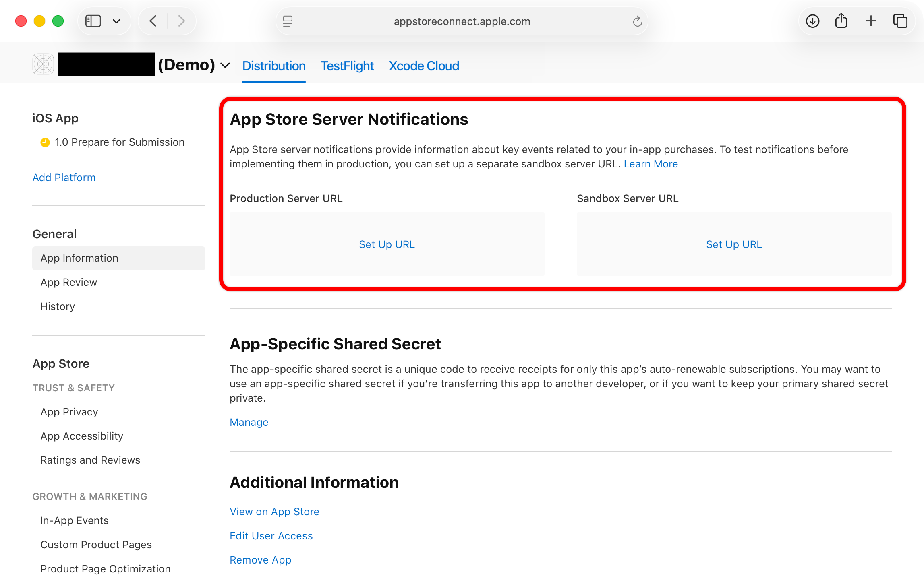Toggle the Safari sidebar icon
This screenshot has width=924, height=578.
[x=93, y=21]
